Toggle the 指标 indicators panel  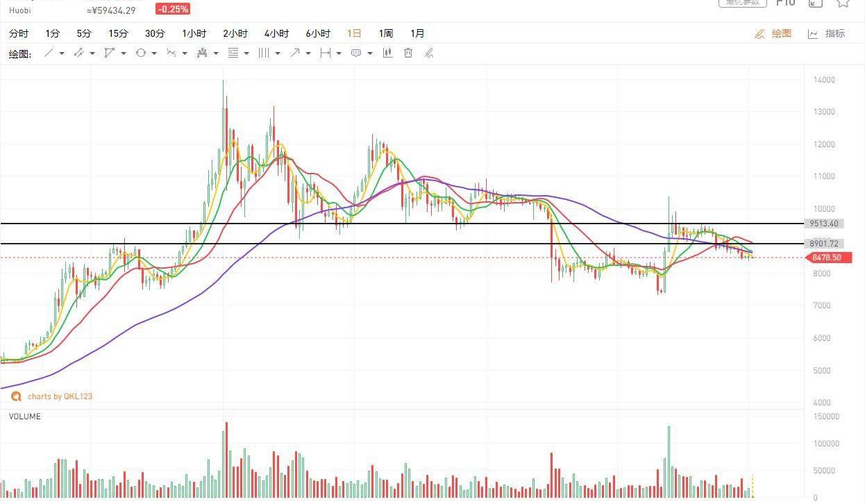pos(827,33)
